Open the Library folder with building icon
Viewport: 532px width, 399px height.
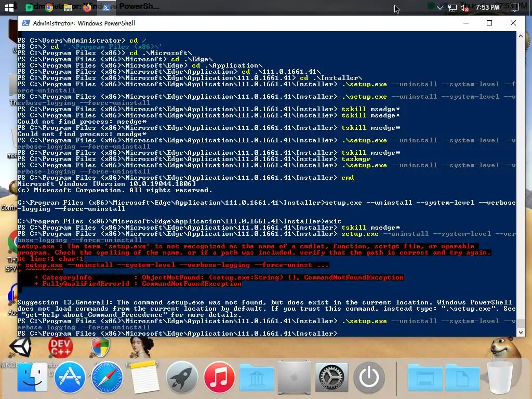click(x=257, y=377)
